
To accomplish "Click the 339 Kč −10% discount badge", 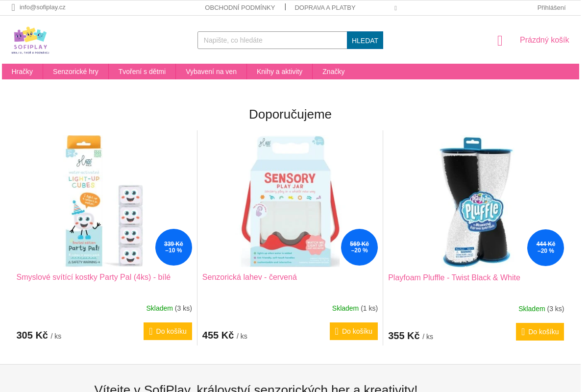I will pos(173,247).
